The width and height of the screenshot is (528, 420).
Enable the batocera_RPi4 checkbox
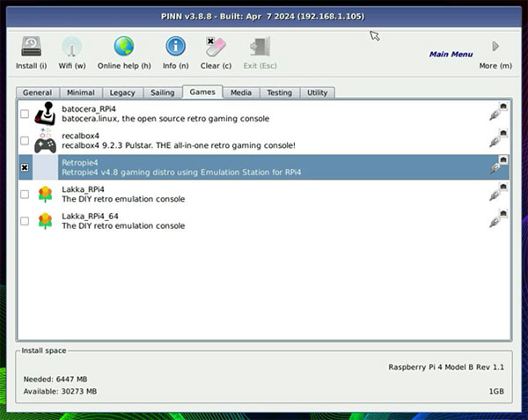coord(25,114)
